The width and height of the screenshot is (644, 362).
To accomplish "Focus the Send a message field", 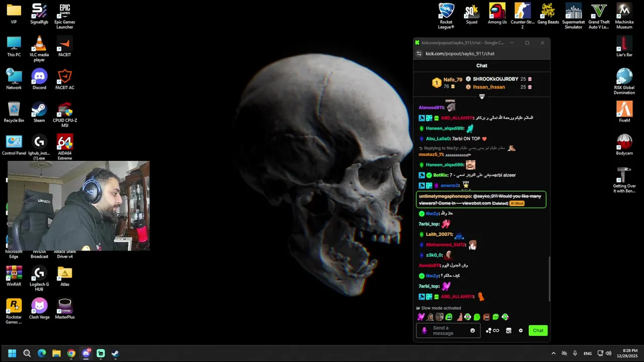I will click(448, 330).
